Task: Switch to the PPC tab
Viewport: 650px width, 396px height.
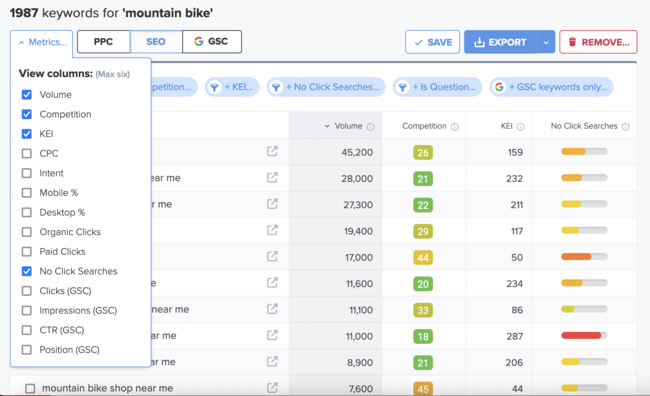Action: coord(104,41)
